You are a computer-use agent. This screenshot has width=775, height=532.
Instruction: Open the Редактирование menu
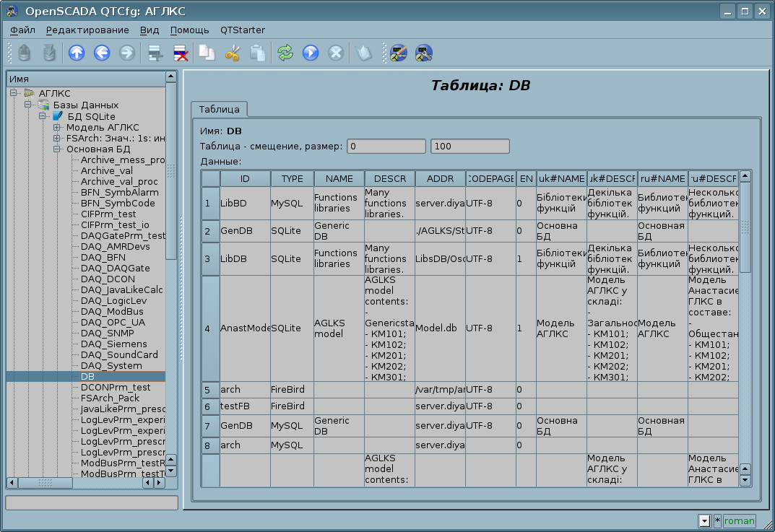coord(87,30)
